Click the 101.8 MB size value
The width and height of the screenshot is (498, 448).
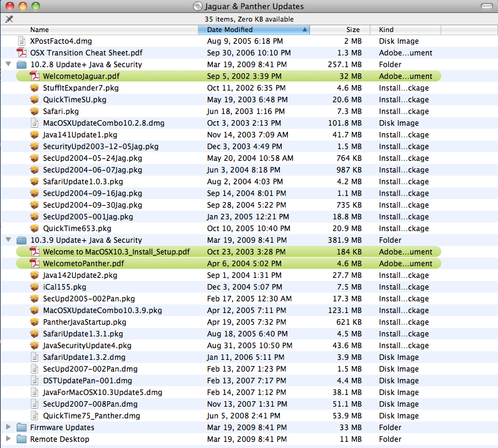(x=345, y=123)
